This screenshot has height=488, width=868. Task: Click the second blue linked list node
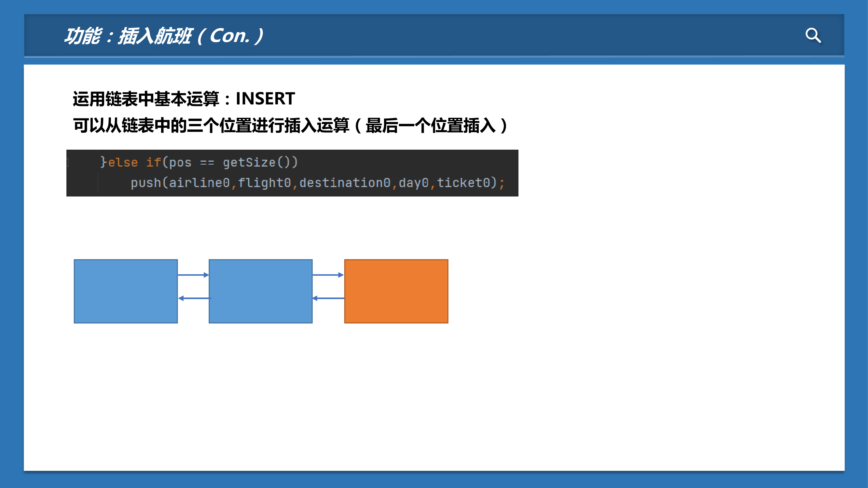260,291
